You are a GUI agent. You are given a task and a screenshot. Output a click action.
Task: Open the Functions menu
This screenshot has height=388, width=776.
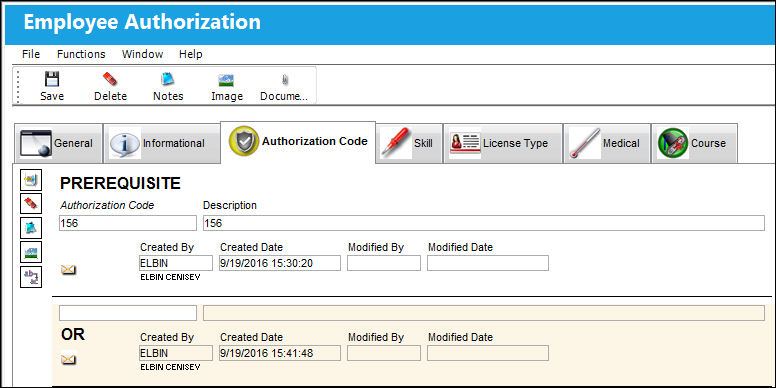click(x=81, y=54)
